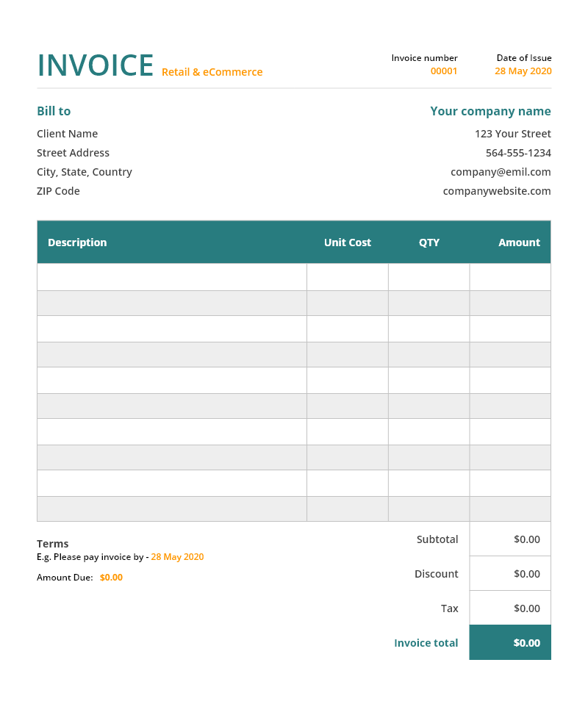
Task: Click the payment due date in Terms
Action: (177, 557)
